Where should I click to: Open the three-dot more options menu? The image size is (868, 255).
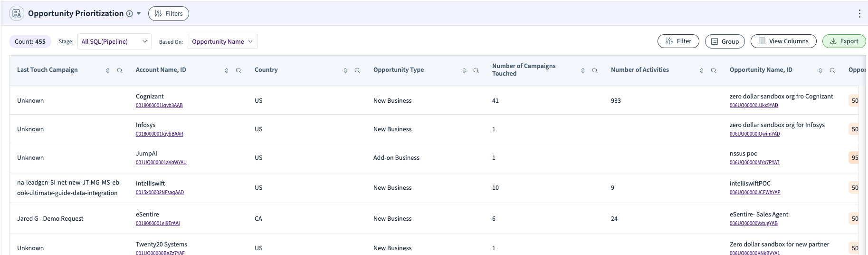pos(859,14)
